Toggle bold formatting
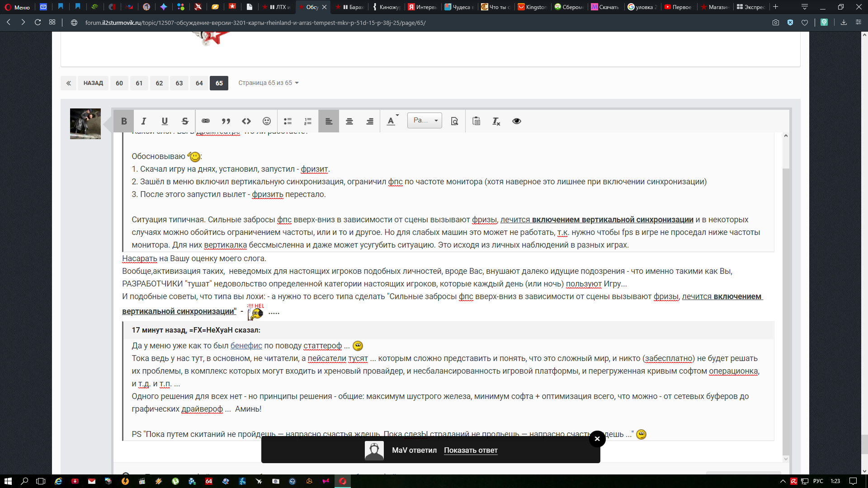Image resolution: width=868 pixels, height=488 pixels. (124, 121)
